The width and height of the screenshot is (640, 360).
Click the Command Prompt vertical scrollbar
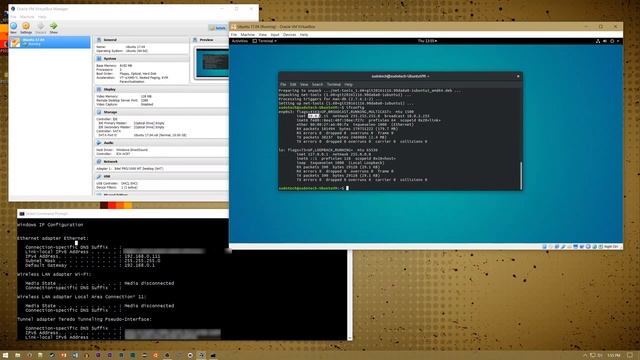coord(350,295)
